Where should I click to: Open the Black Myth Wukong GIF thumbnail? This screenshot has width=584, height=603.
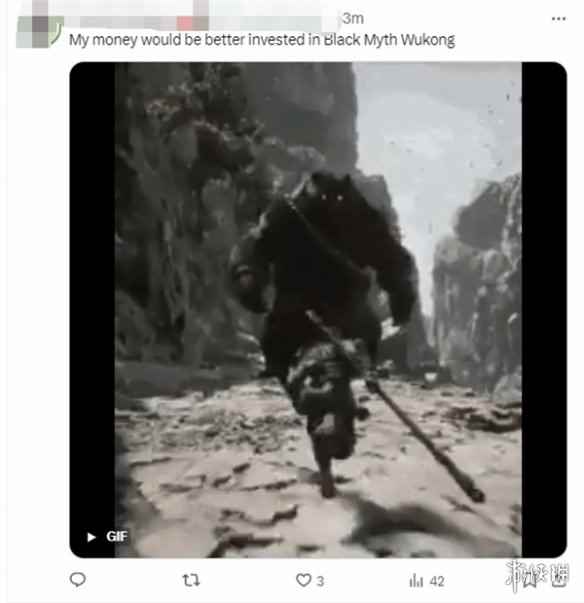point(318,310)
